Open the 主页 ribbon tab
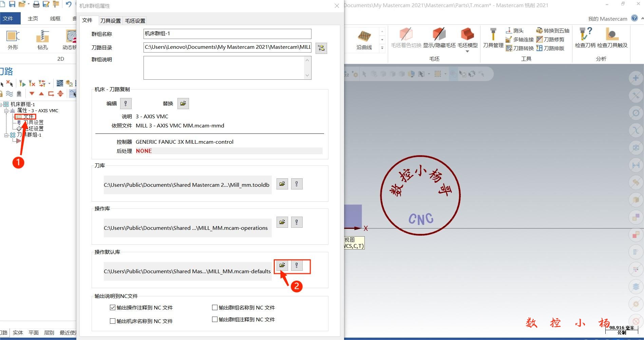 point(33,18)
